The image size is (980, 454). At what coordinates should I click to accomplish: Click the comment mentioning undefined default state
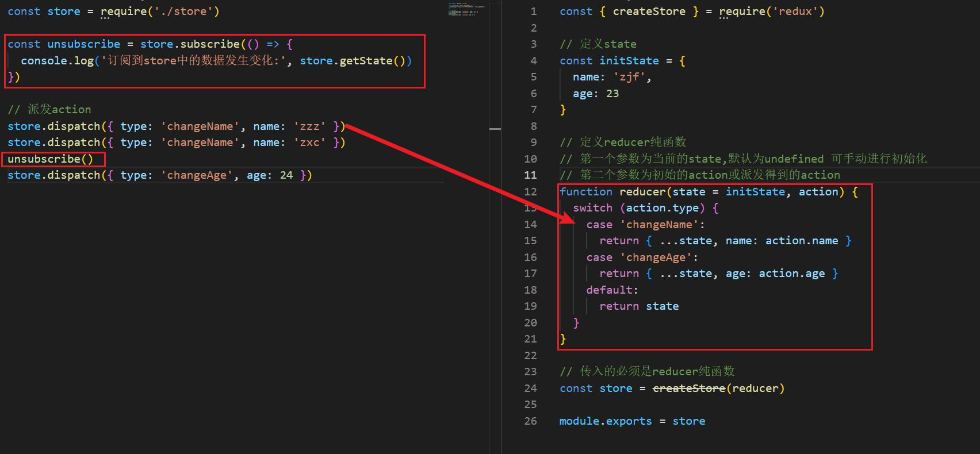[743, 159]
